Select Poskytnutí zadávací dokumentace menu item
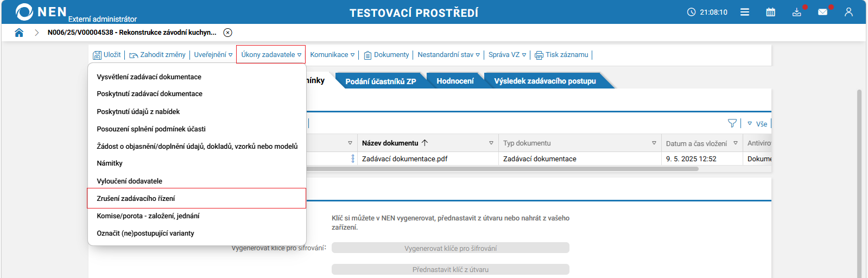The height and width of the screenshot is (278, 868). coord(197,94)
